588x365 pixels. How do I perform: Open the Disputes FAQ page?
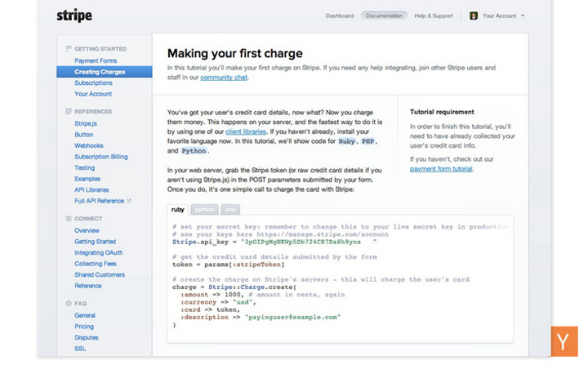[x=87, y=337]
